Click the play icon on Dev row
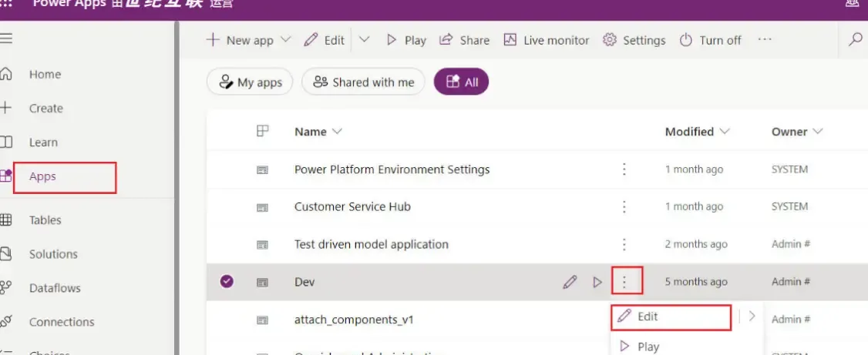Screen dimensions: 868x355 click(597, 282)
